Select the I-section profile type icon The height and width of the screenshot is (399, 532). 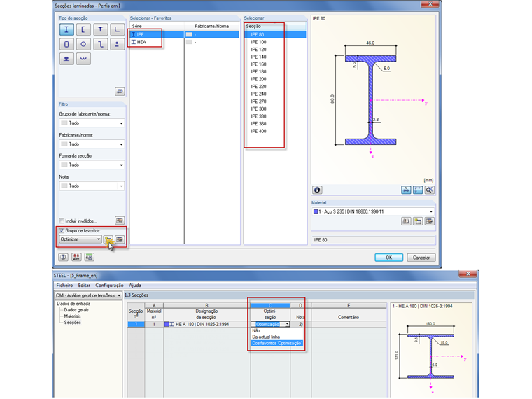[x=66, y=29]
